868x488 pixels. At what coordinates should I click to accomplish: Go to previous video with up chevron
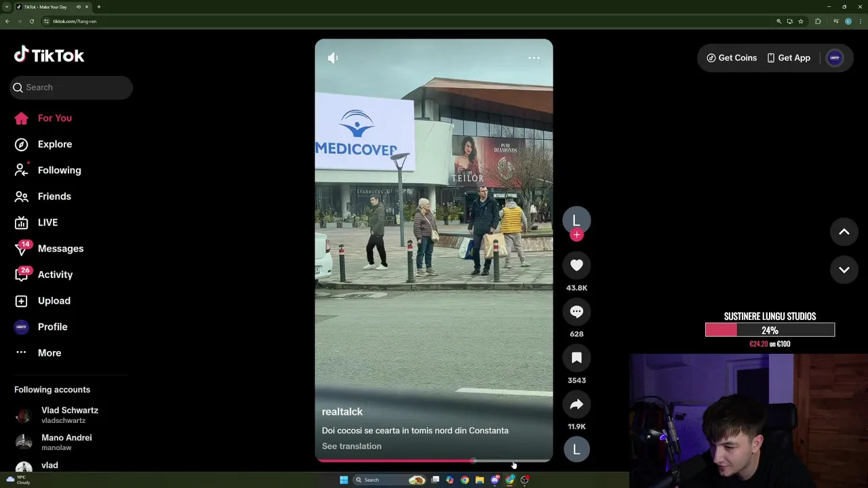(844, 232)
